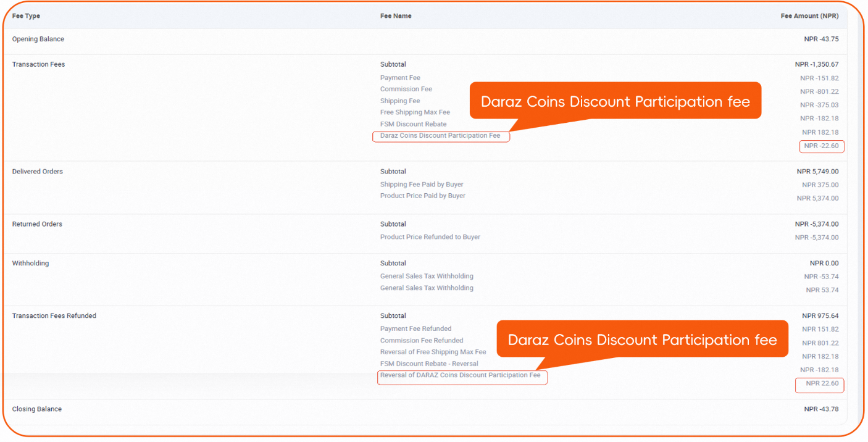
Task: Select the highlighted NPR -22.60 amount
Action: 821,146
